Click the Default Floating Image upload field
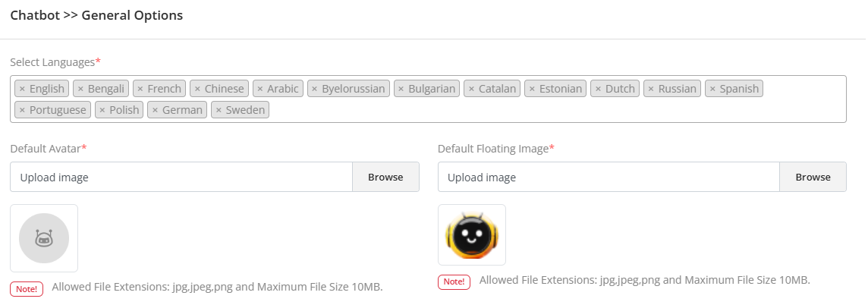The height and width of the screenshot is (305, 868). [x=609, y=177]
